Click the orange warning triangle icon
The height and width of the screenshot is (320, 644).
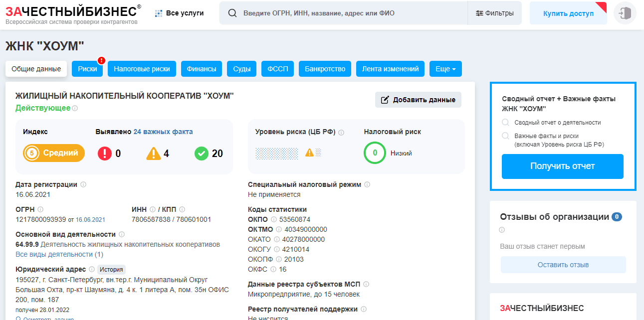(154, 154)
